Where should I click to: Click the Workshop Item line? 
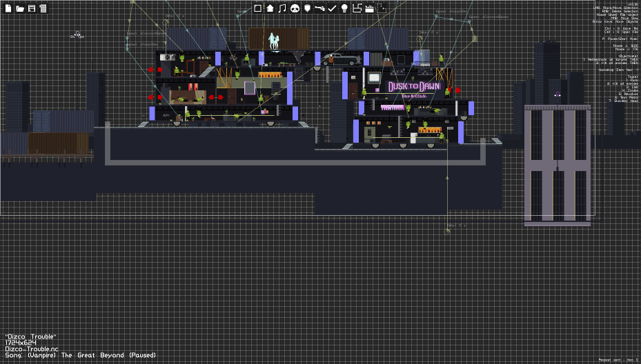618,70
